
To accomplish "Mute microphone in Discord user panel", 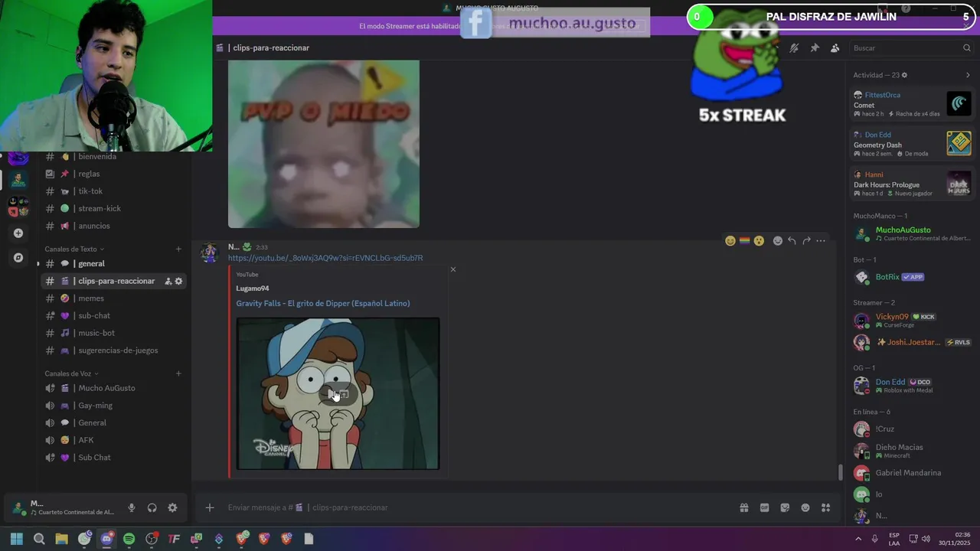I will point(132,507).
